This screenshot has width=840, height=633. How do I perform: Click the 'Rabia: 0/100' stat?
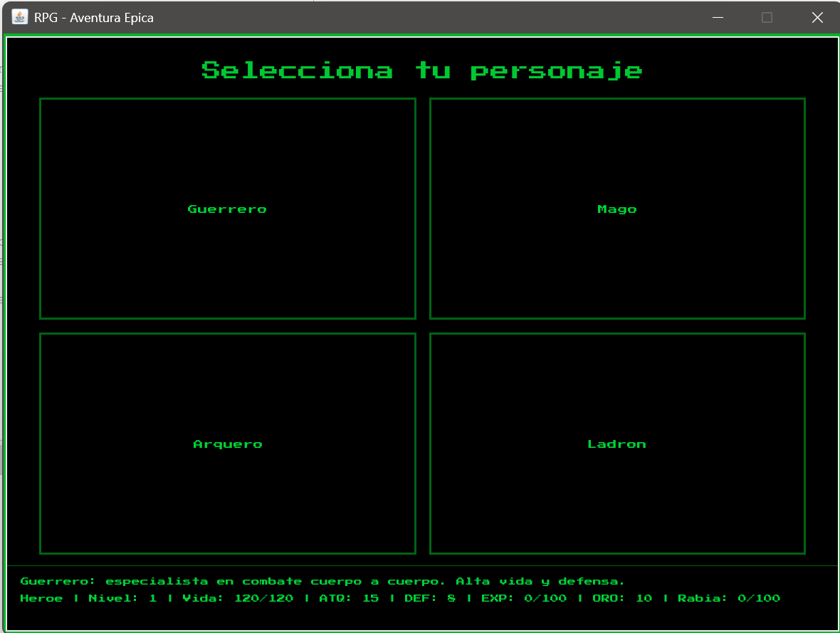pos(728,598)
